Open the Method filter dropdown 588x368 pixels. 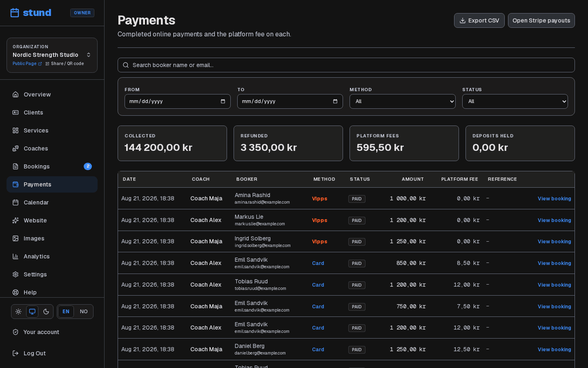(x=403, y=101)
